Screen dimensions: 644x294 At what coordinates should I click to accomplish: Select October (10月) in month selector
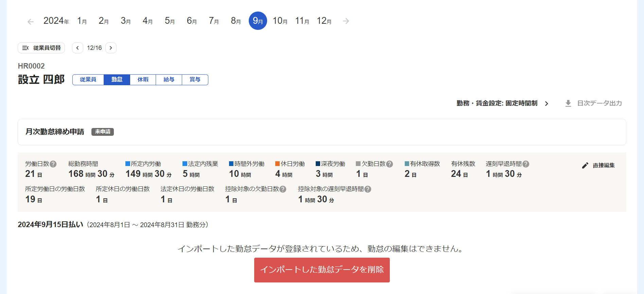click(280, 21)
